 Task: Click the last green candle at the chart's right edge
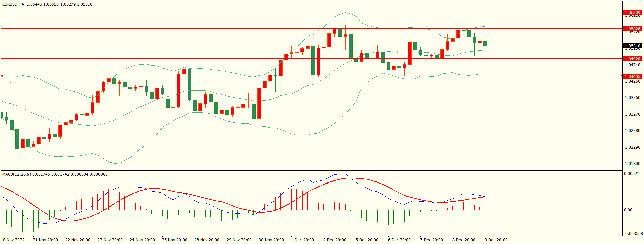tap(485, 43)
